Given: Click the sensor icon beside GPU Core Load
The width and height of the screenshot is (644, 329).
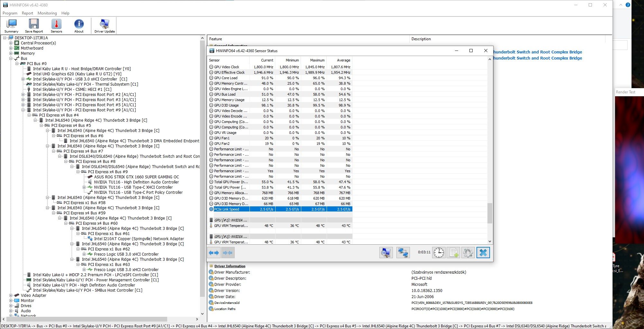Looking at the screenshot, I should click(211, 78).
